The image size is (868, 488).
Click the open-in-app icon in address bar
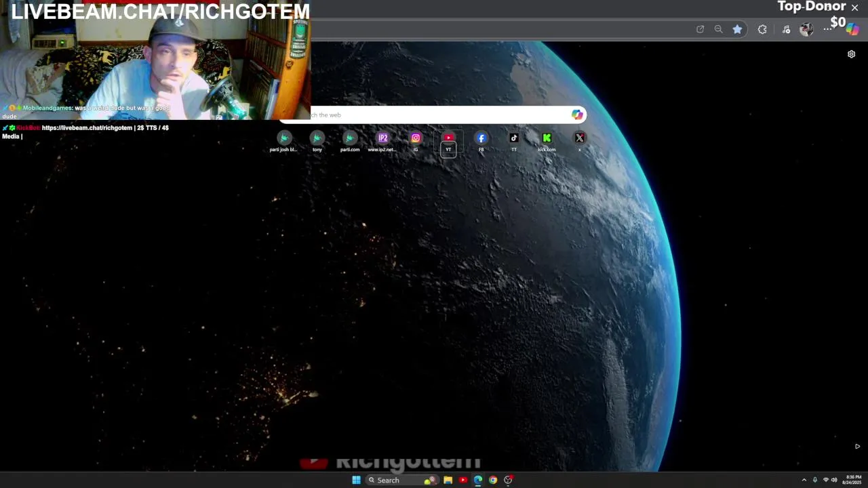tap(700, 29)
